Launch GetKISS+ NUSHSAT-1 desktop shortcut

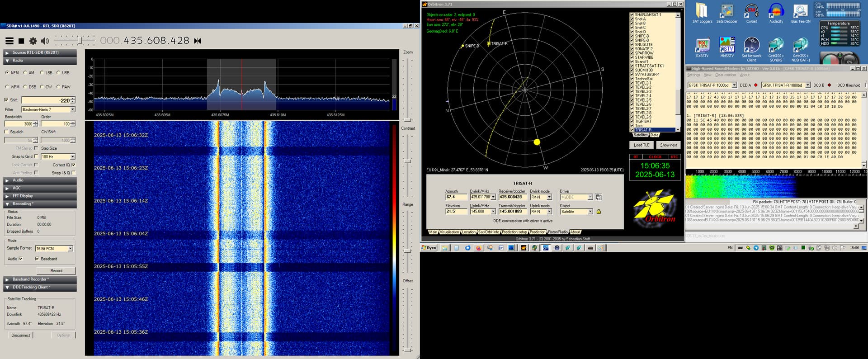point(801,50)
